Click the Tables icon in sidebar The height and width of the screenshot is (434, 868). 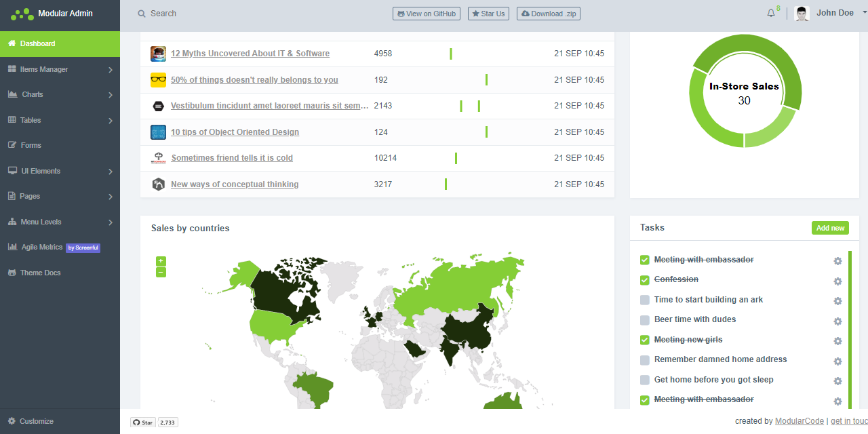(12, 120)
